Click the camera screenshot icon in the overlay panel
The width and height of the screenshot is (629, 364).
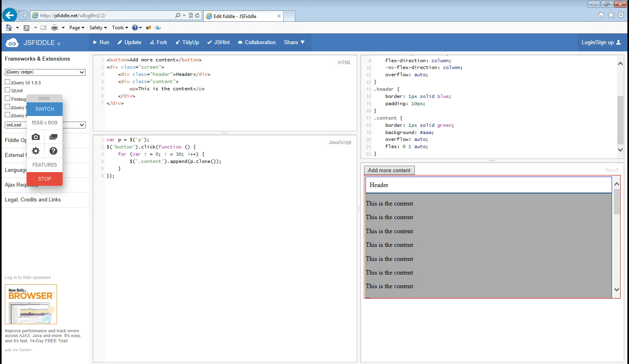[35, 137]
